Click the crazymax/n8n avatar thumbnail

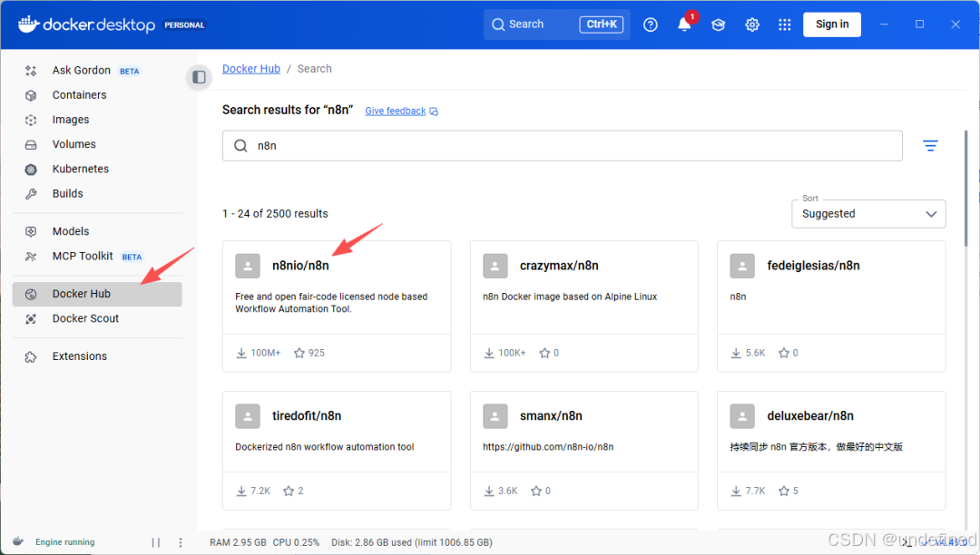tap(495, 266)
